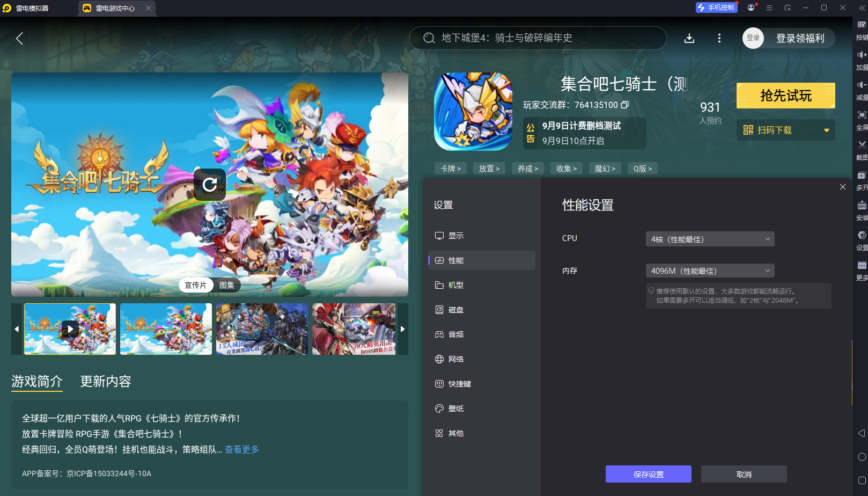The image size is (868, 496).
Task: Open 设置 from the right sidebar
Action: 862,240
